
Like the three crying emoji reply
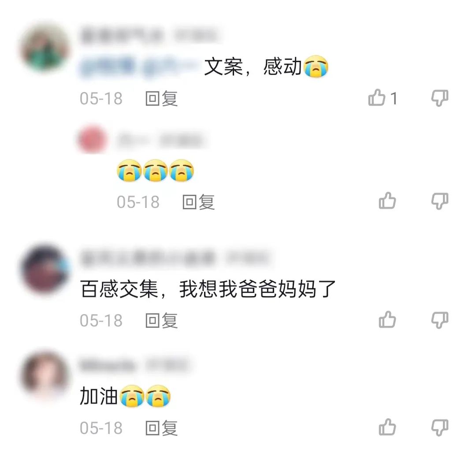[x=387, y=200]
